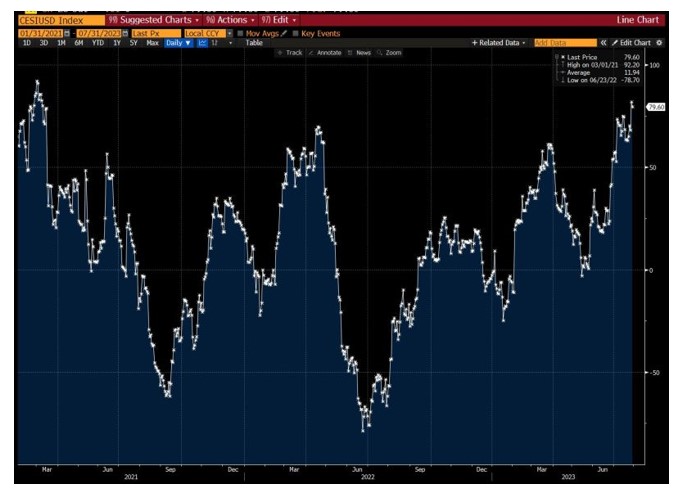The width and height of the screenshot is (678, 490).
Task: Activate the Zoom magnifier tool
Action: (389, 52)
